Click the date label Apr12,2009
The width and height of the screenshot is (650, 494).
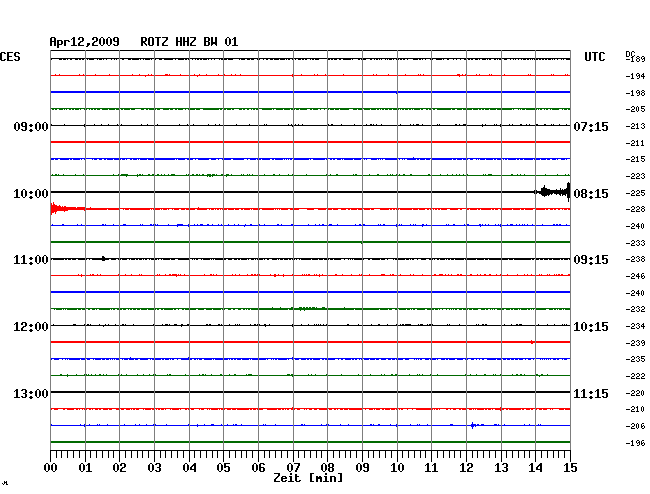84,42
